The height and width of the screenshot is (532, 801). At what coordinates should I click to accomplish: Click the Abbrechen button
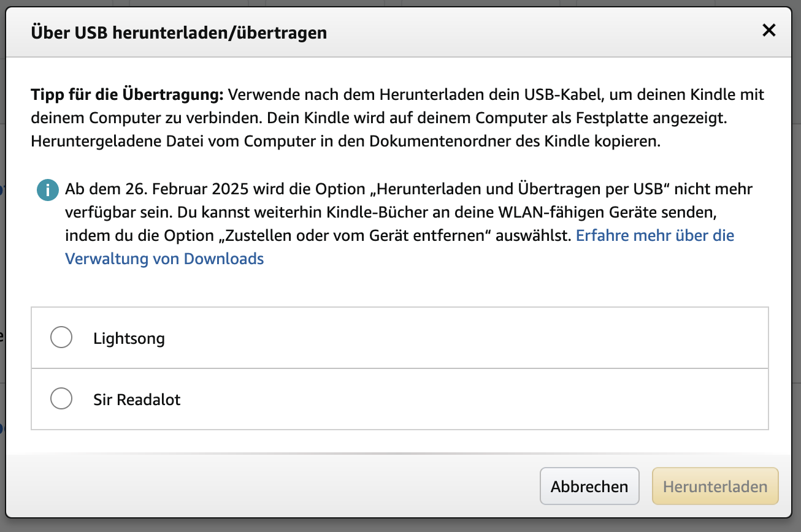(589, 487)
